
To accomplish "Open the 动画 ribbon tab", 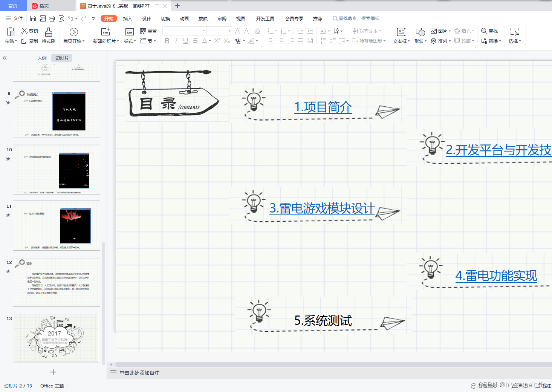I will click(184, 18).
